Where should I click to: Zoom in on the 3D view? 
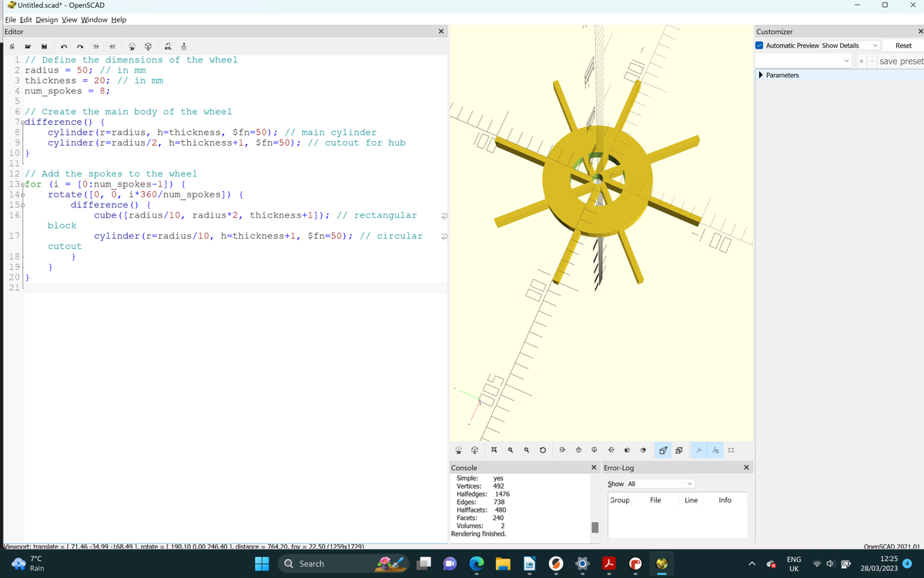point(511,450)
